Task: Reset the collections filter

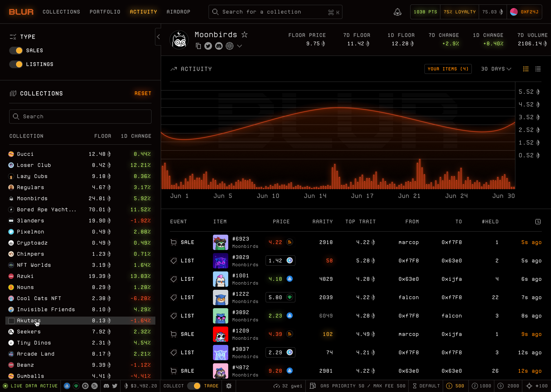Action: click(x=143, y=93)
